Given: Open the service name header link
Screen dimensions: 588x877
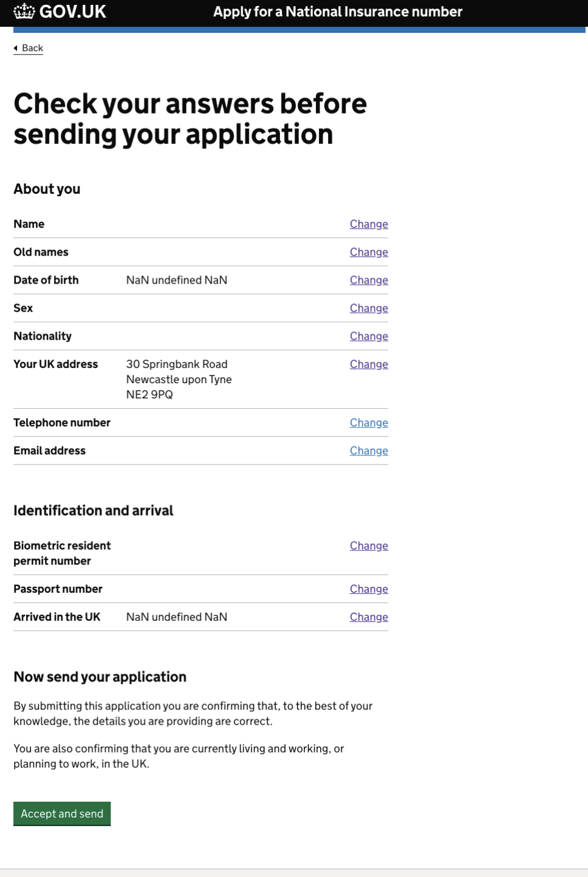Looking at the screenshot, I should coord(337,12).
